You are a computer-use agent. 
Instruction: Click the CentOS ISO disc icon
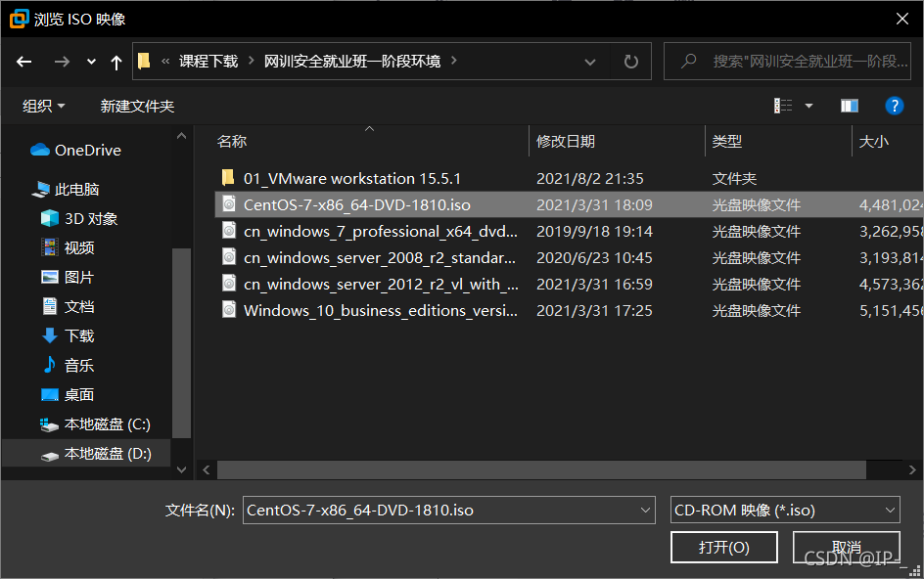click(229, 204)
